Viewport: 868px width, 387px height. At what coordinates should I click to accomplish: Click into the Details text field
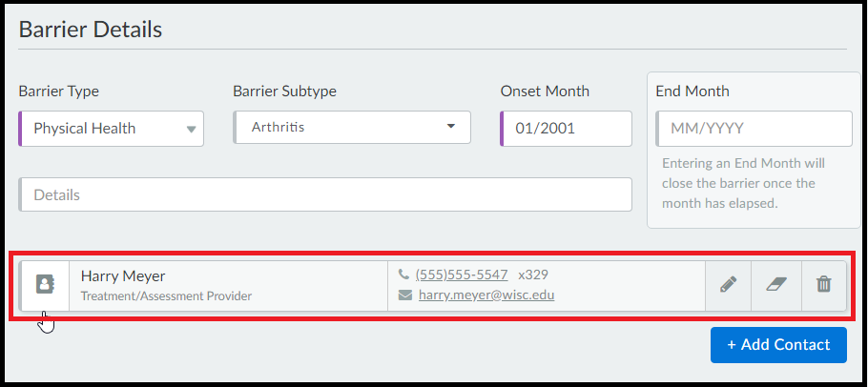[x=325, y=194]
